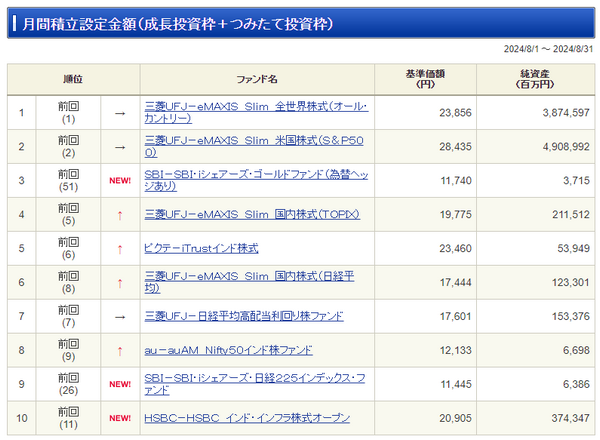Click base price value 19,775

455,215
